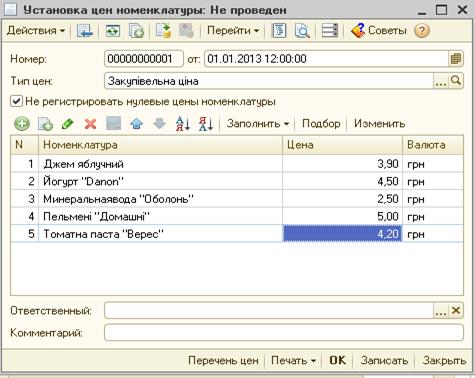Click the Изменить button

pyautogui.click(x=379, y=124)
